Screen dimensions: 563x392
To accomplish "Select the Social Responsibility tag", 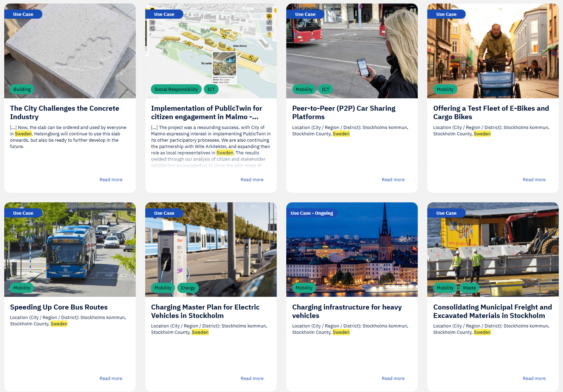I will (x=176, y=89).
